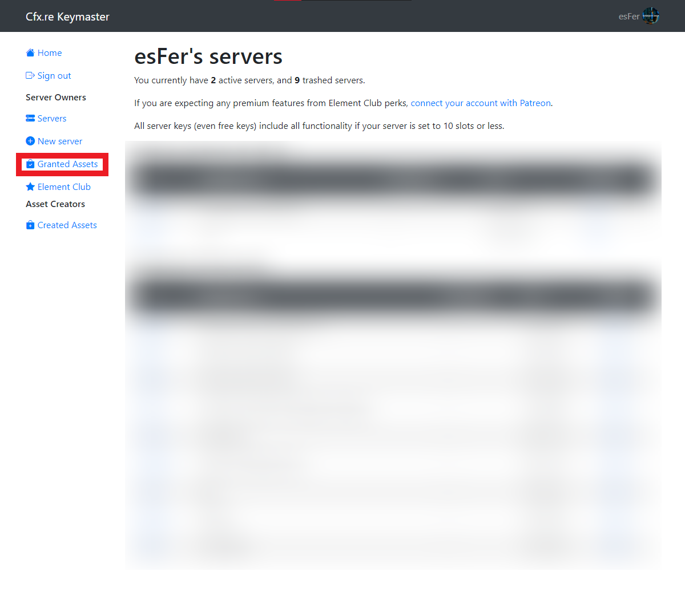685x616 pixels.
Task: Go to Home page link
Action: [x=50, y=53]
